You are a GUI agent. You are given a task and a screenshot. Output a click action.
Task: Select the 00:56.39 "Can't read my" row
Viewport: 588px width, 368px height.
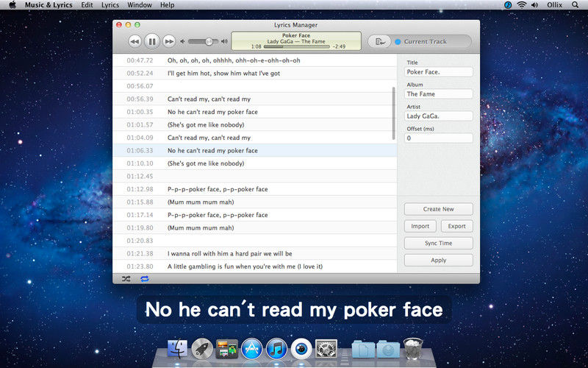(254, 99)
